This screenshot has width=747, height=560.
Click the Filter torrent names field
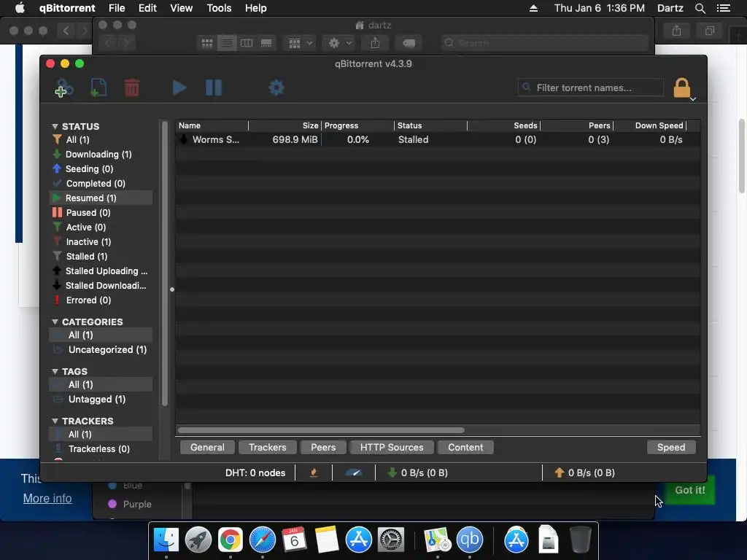tap(591, 87)
